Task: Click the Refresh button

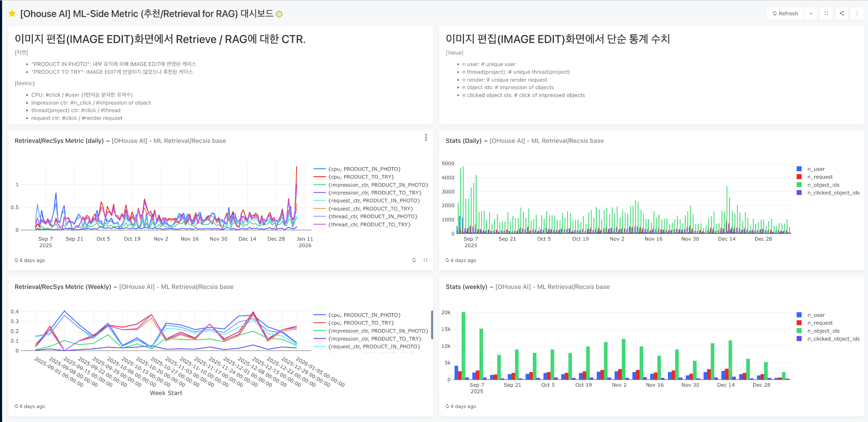Action: [x=785, y=13]
